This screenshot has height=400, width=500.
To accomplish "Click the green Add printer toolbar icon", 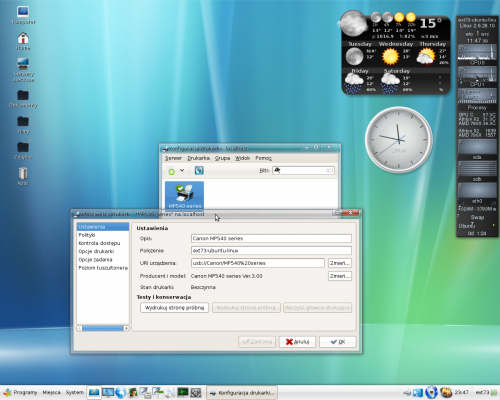I will (171, 171).
